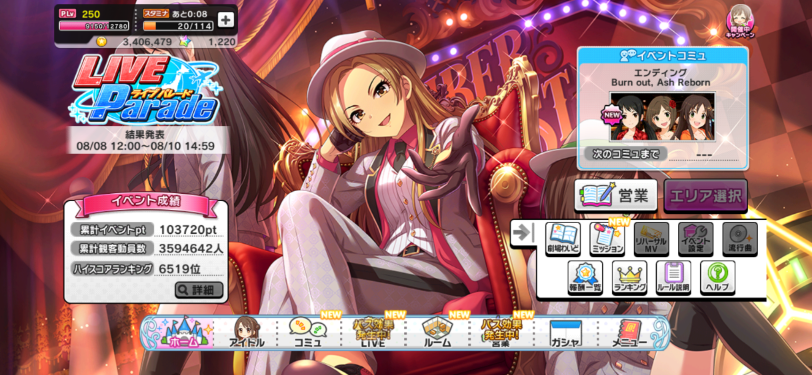Screen dimensions: 812x375
Task: Click the 詳細 details button
Action: (x=199, y=290)
